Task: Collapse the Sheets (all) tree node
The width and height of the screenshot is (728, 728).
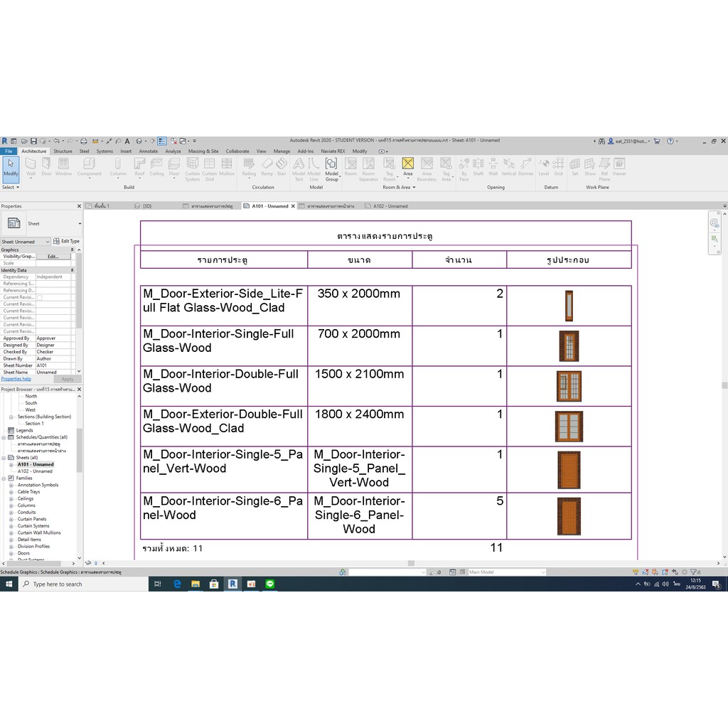Action: [x=4, y=457]
